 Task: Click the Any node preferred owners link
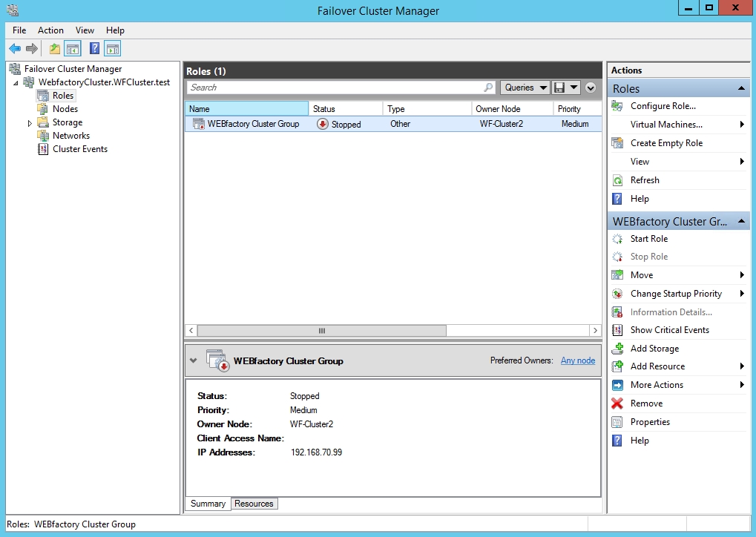pyautogui.click(x=577, y=360)
